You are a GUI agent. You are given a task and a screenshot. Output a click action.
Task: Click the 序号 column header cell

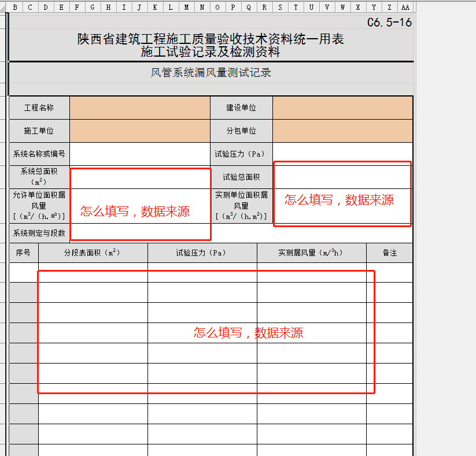click(x=24, y=253)
